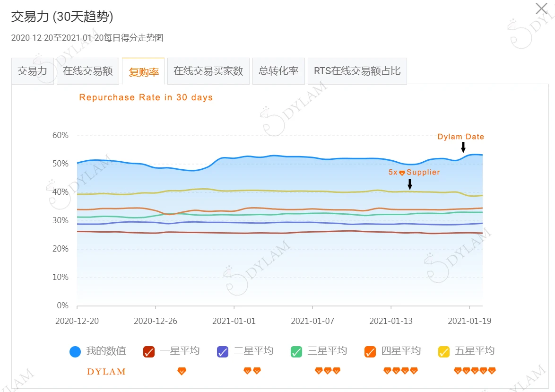This screenshot has width=555, height=392.
Task: Click the single diamond icon under 一星平均
Action: click(182, 371)
